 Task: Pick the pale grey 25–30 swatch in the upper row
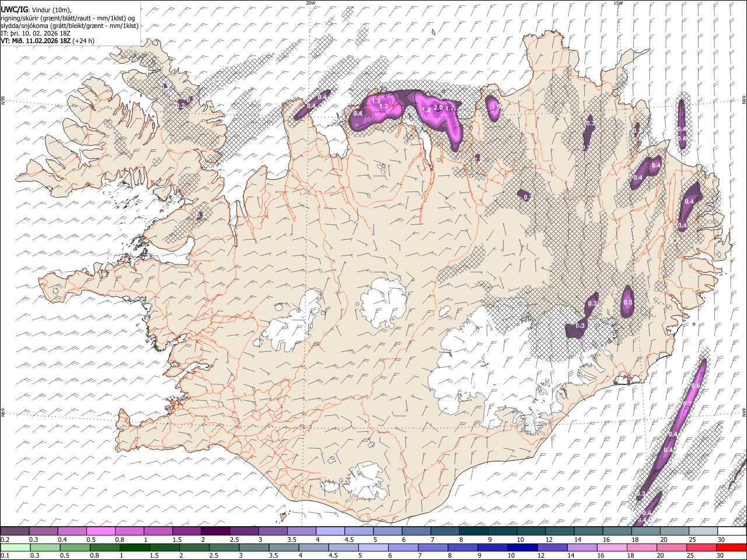tap(704, 531)
